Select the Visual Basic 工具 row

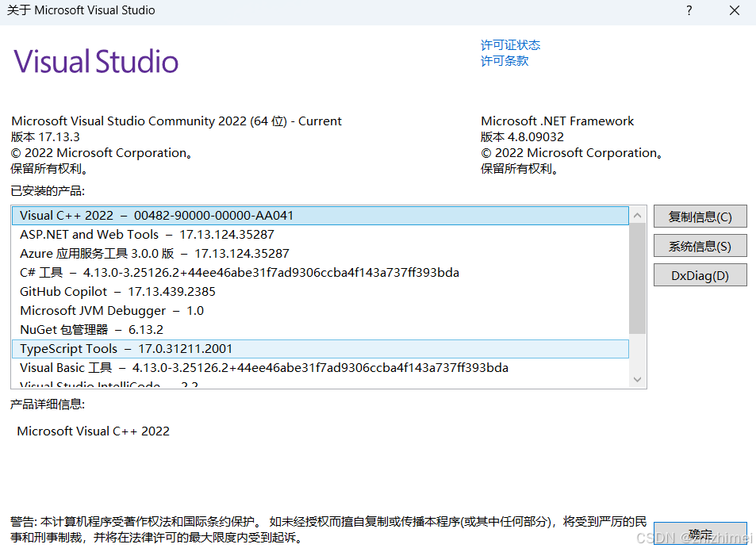(320, 368)
